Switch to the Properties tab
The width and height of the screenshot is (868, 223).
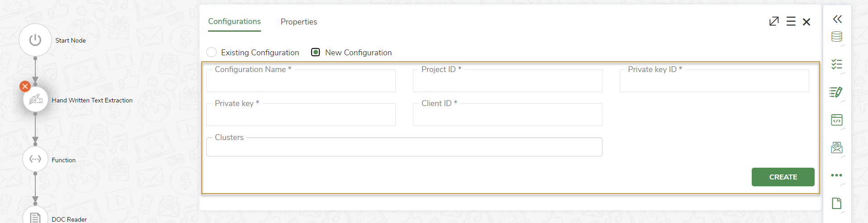(299, 22)
